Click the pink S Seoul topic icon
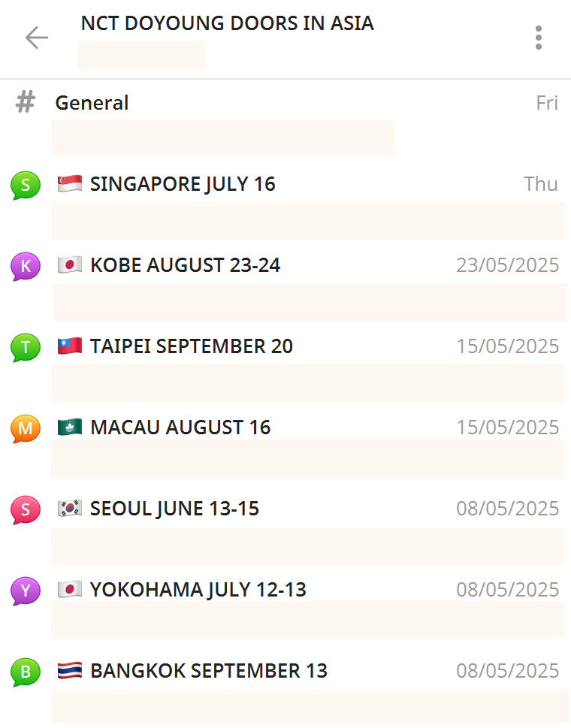 [26, 509]
